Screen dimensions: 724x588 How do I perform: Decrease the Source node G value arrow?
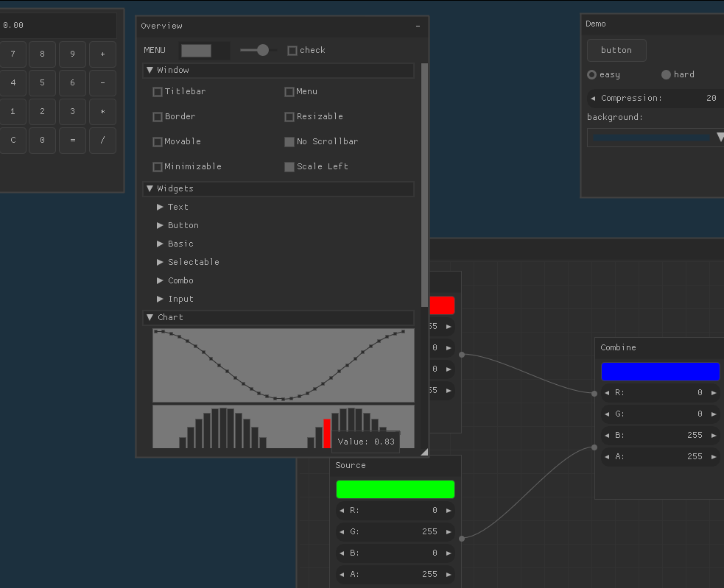(x=341, y=532)
